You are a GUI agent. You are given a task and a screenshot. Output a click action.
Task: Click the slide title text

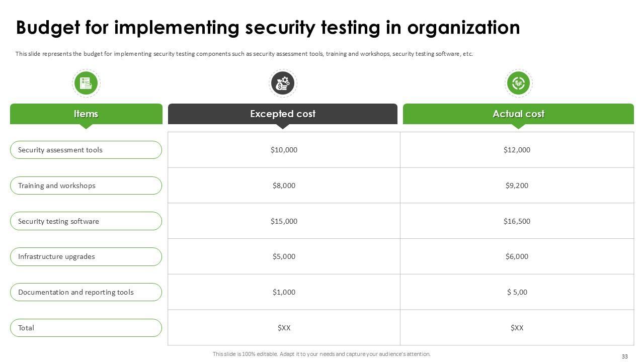(268, 28)
